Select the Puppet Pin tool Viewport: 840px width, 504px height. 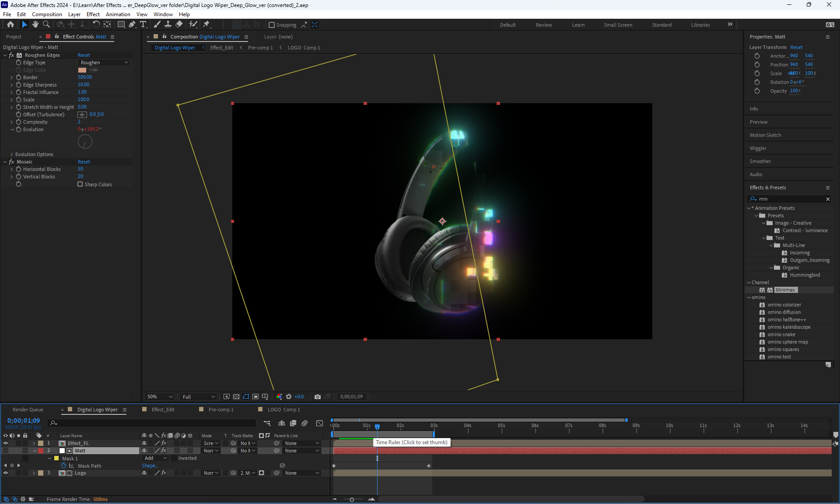tap(206, 24)
